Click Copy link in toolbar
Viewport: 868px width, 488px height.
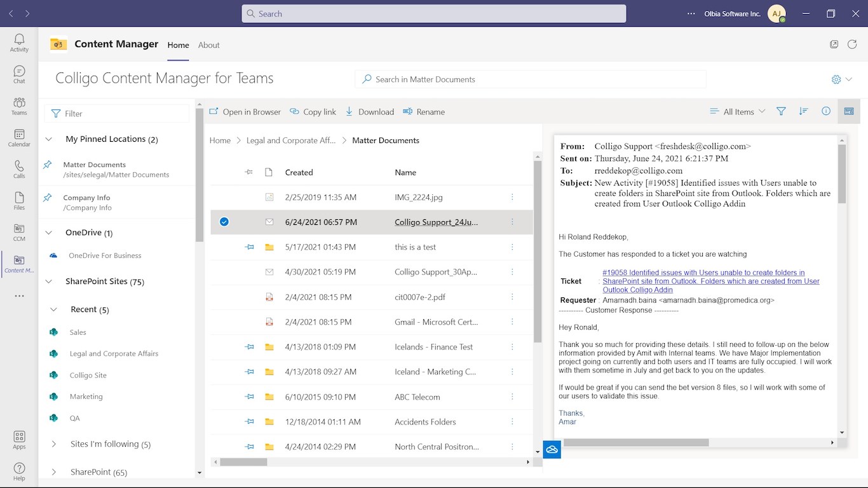coord(313,112)
